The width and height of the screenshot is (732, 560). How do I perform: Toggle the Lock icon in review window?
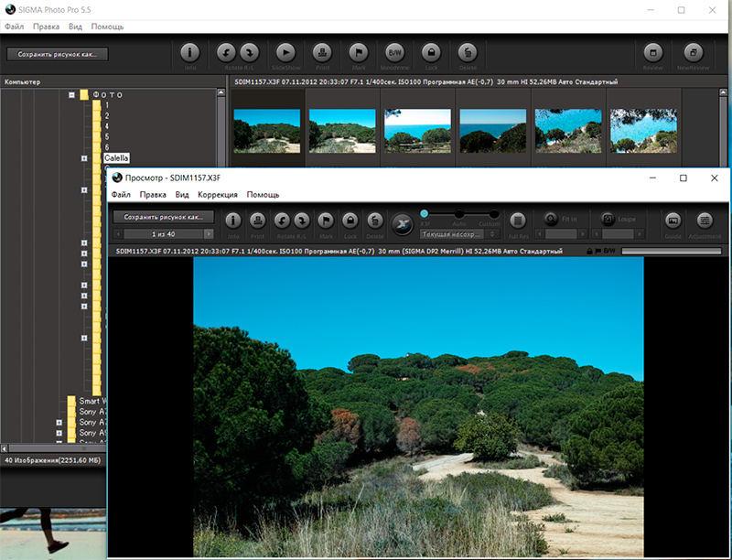(350, 221)
